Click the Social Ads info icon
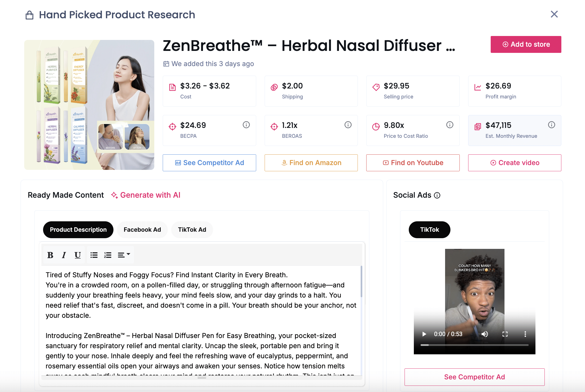 [437, 195]
